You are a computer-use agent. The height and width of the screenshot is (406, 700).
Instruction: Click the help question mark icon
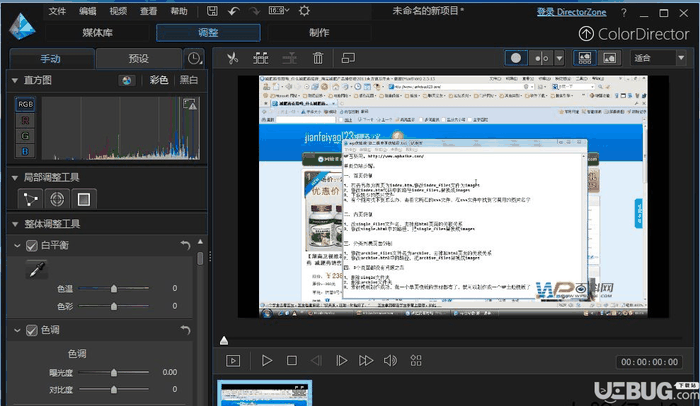624,13
